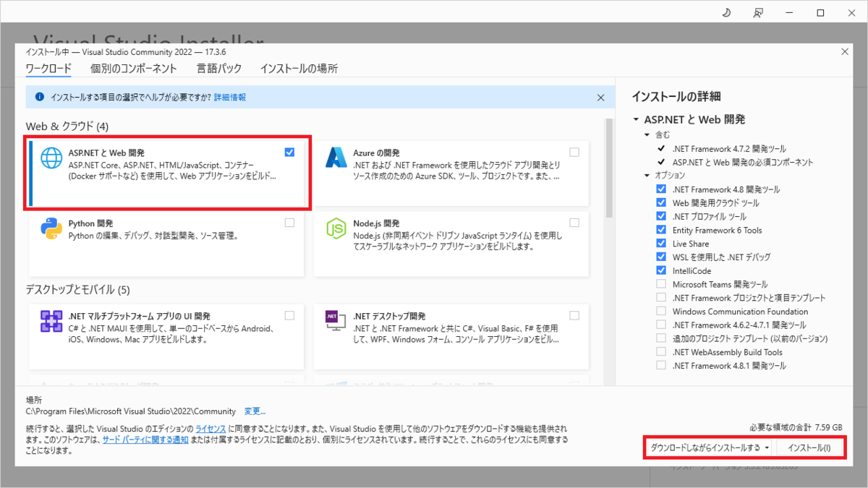Uncheck WSL を使用した .NET デバッグ option

pos(661,257)
